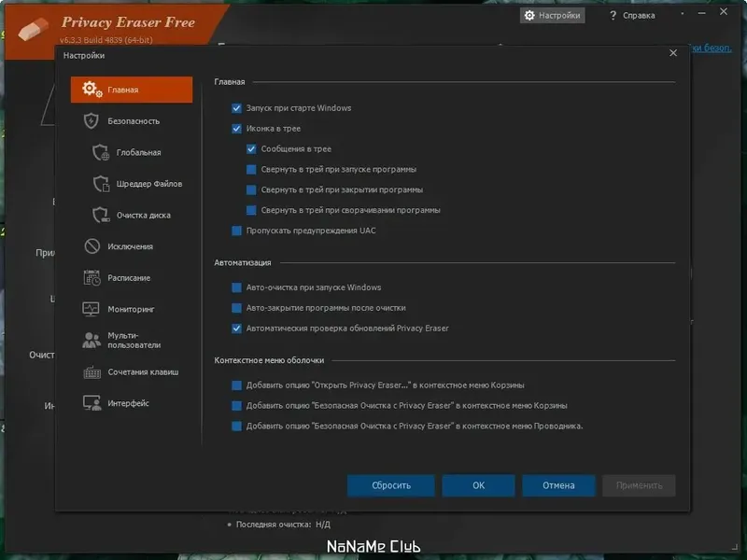Open the Глобальная subsection
This screenshot has width=747, height=560.
click(132, 152)
